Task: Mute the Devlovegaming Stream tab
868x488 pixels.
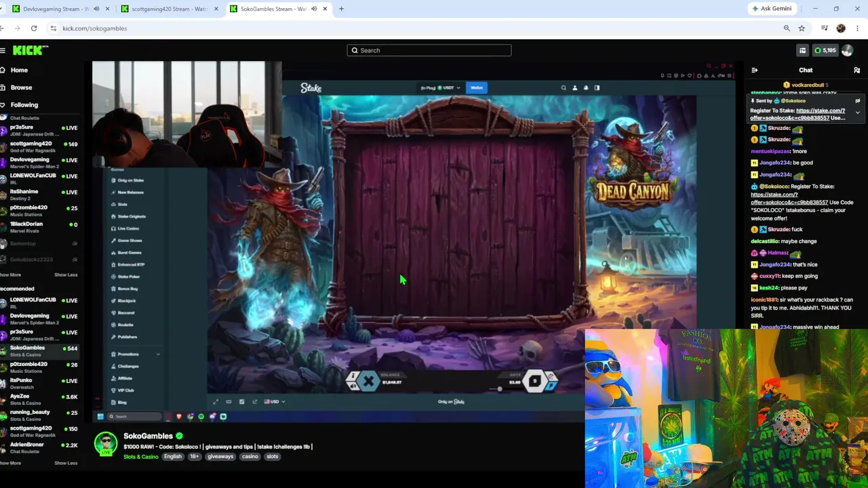Action: click(x=96, y=9)
